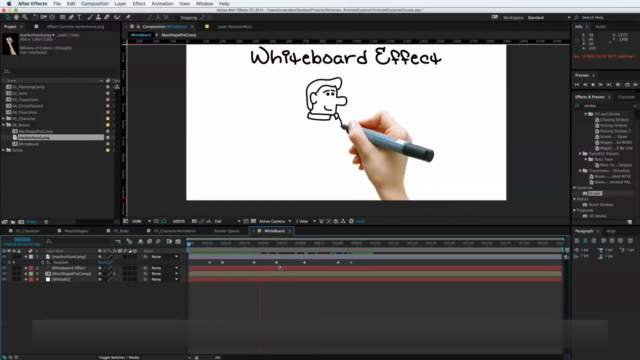Select the Pen tool
Viewport: 640px width, 360px height.
tap(71, 17)
